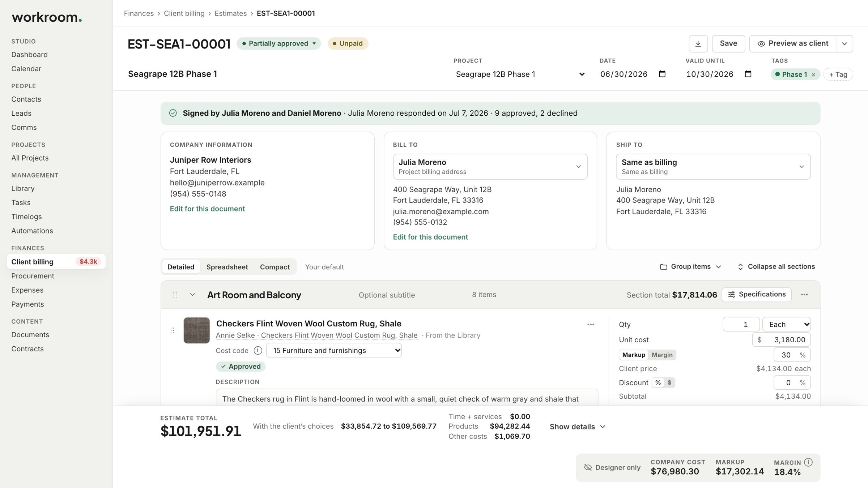Image resolution: width=868 pixels, height=488 pixels.
Task: Open the Preview as client arrow menu
Action: pyautogui.click(x=844, y=44)
